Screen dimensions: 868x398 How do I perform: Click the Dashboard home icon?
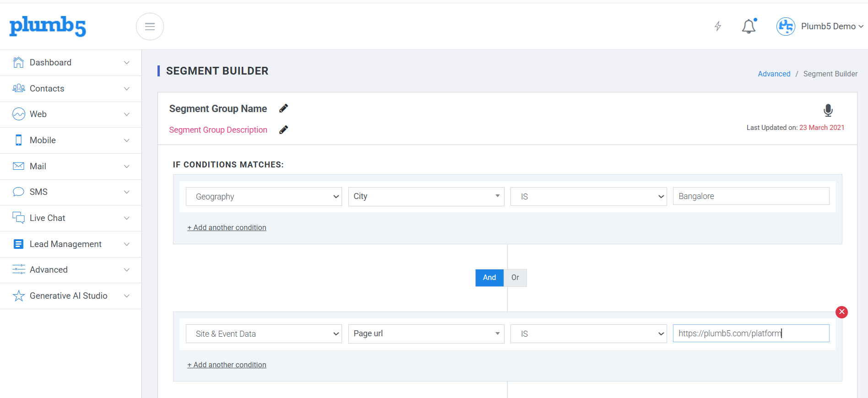[18, 63]
